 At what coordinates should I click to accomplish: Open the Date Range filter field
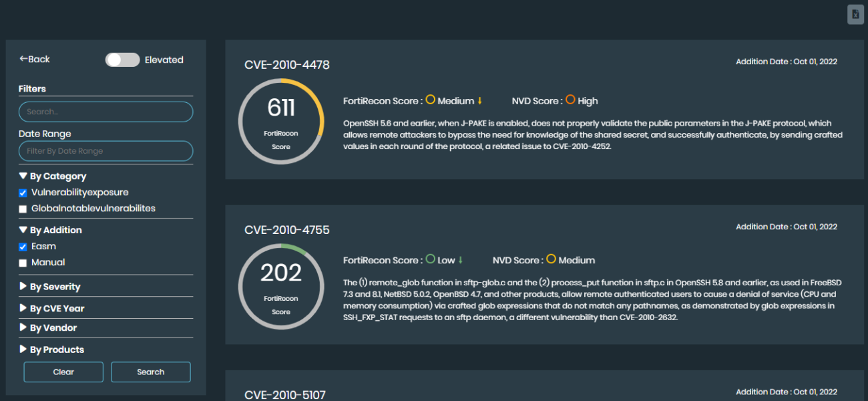tap(105, 151)
